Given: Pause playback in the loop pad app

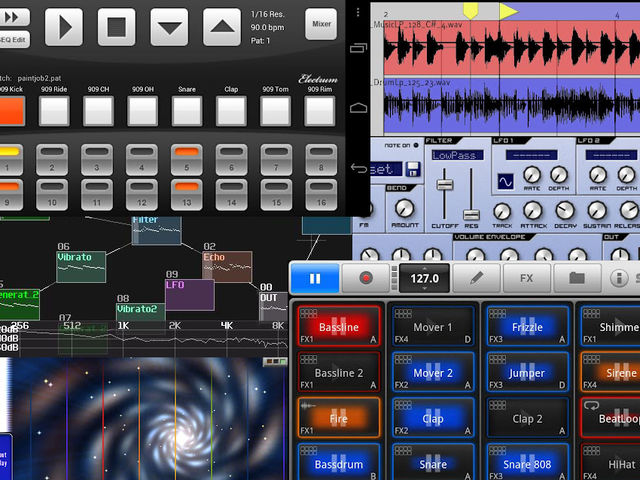Looking at the screenshot, I should 315,278.
